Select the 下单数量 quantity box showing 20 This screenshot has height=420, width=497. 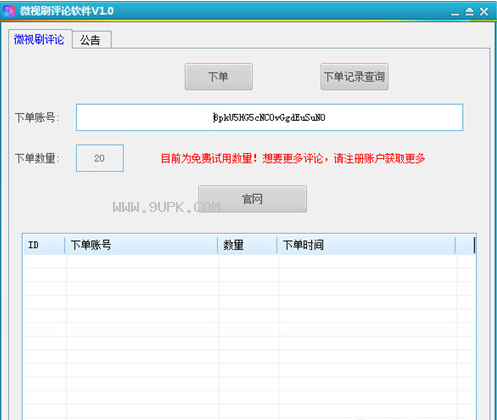tap(100, 158)
